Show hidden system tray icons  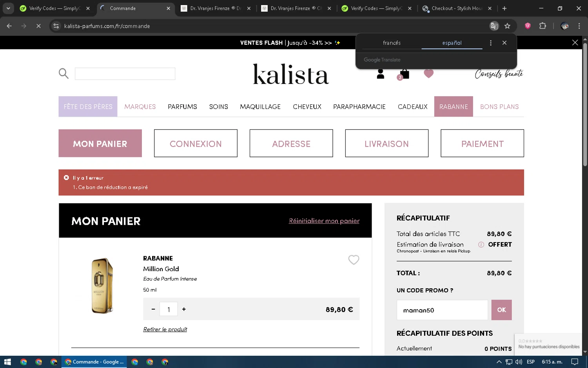pyautogui.click(x=499, y=362)
